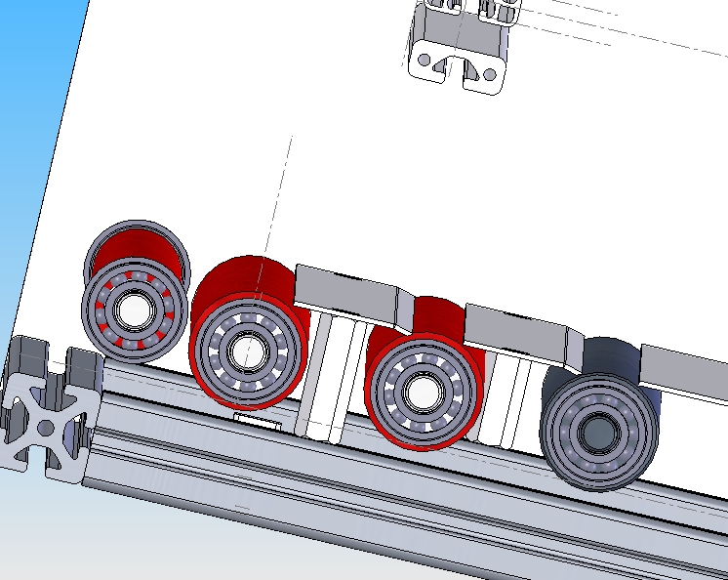Select the red wheel next to the dark wheel
728x580 pixels.
point(424,374)
